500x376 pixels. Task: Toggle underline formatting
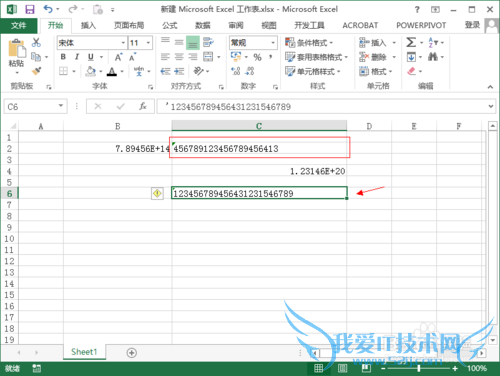click(91, 57)
